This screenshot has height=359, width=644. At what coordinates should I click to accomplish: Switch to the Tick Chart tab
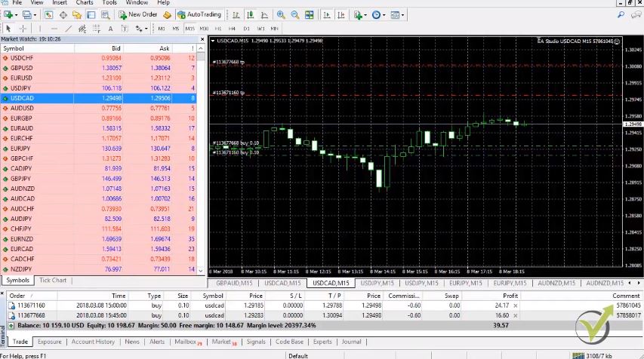[53, 281]
